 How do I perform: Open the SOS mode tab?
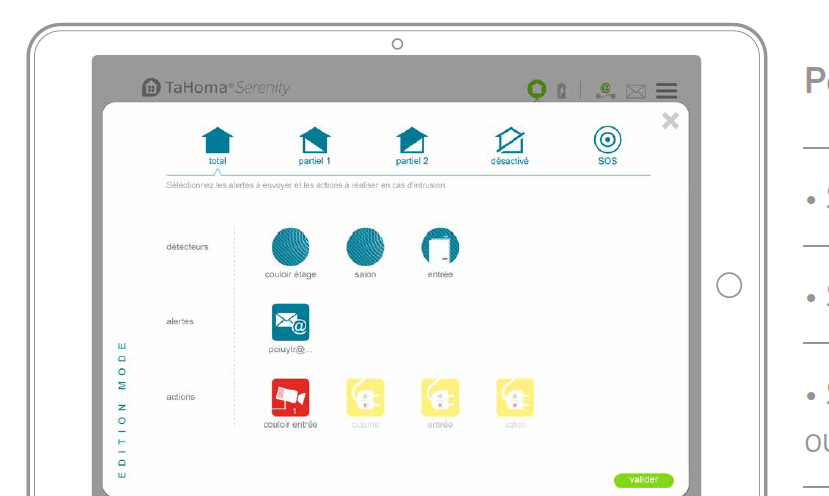point(607,146)
